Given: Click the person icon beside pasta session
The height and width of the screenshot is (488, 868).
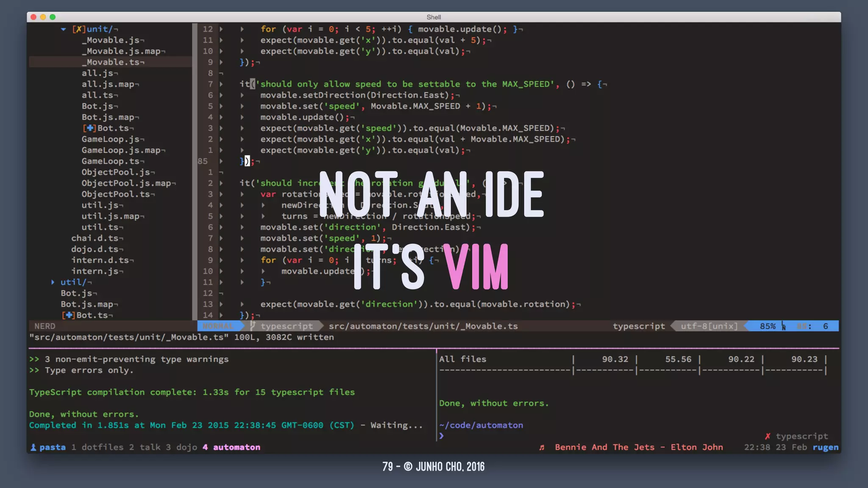Looking at the screenshot, I should (x=33, y=447).
